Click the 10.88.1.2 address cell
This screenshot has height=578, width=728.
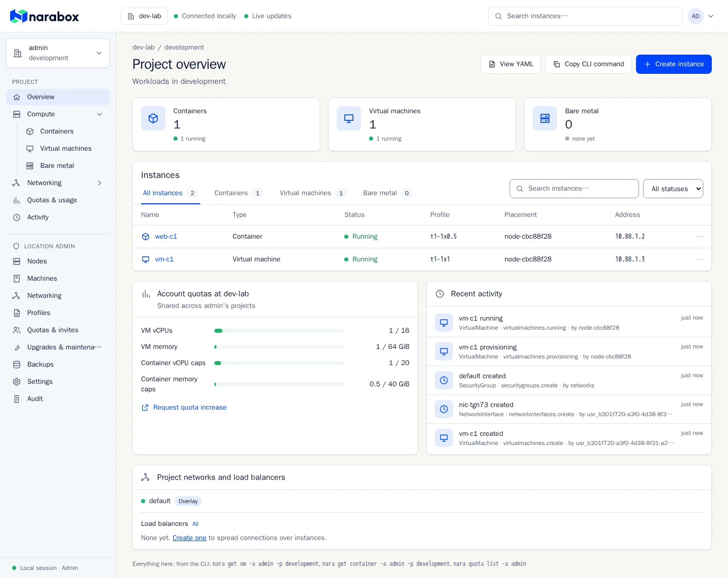click(630, 237)
